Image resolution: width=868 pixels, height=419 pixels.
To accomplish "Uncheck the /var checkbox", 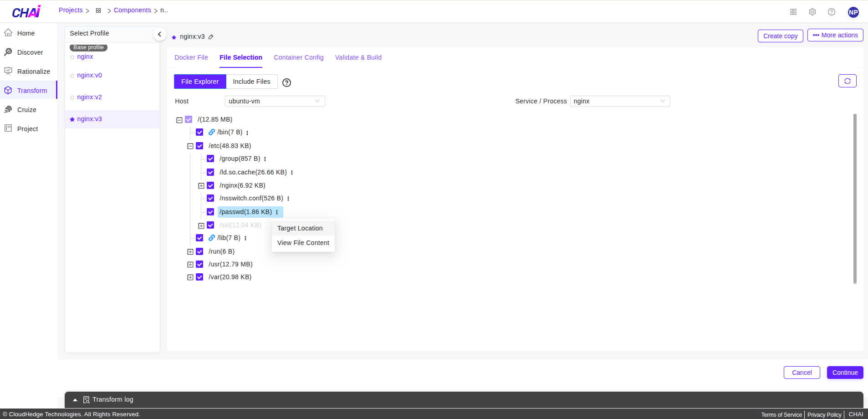I will pos(199,277).
